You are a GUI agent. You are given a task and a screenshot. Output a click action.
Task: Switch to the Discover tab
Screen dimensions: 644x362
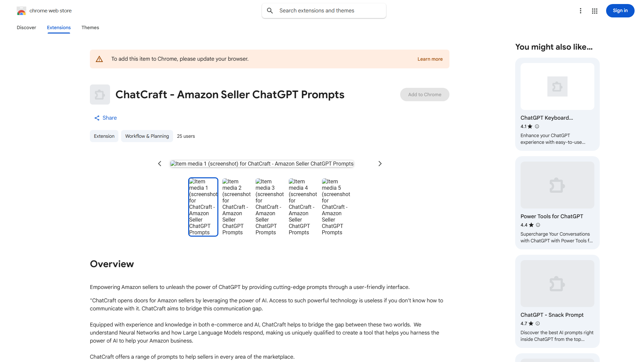point(26,27)
